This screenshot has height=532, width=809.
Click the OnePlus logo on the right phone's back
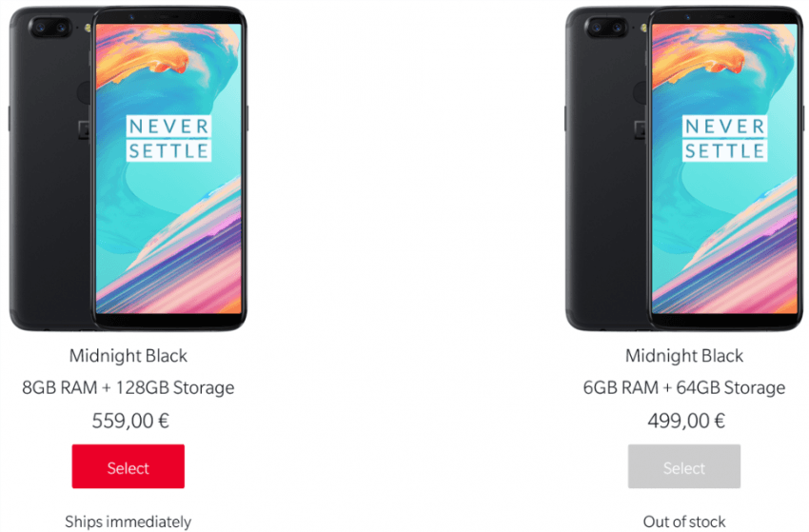(x=640, y=129)
